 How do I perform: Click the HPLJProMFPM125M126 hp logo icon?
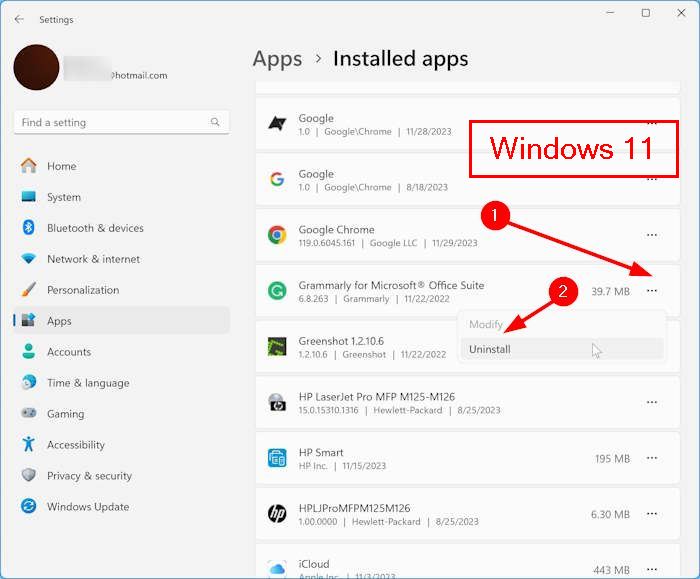[277, 514]
